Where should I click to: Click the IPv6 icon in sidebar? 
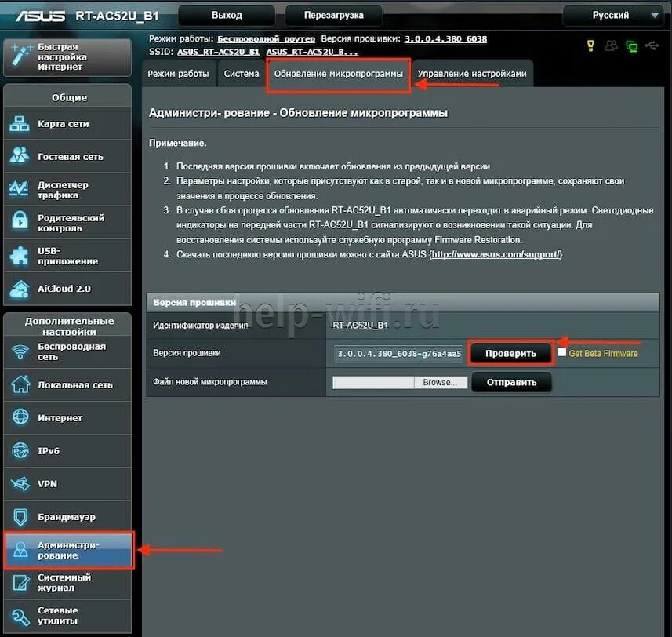tap(20, 451)
